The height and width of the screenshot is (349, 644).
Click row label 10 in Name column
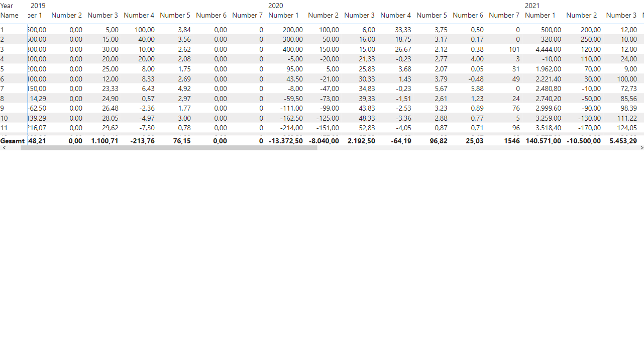click(4, 118)
